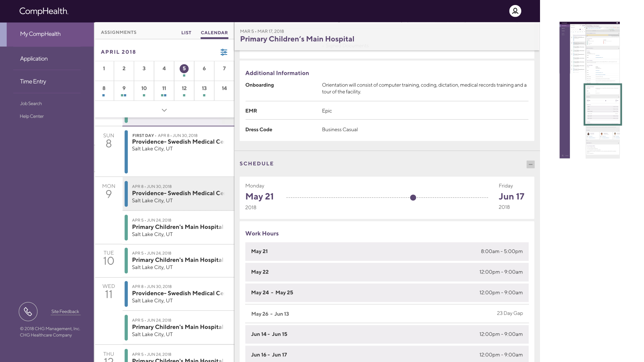Collapse the Schedule section

click(531, 164)
